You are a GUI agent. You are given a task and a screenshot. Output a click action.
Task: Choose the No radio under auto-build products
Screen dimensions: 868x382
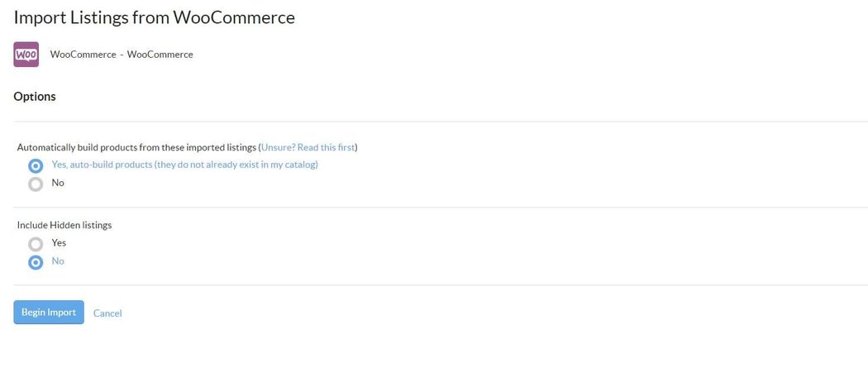36,184
